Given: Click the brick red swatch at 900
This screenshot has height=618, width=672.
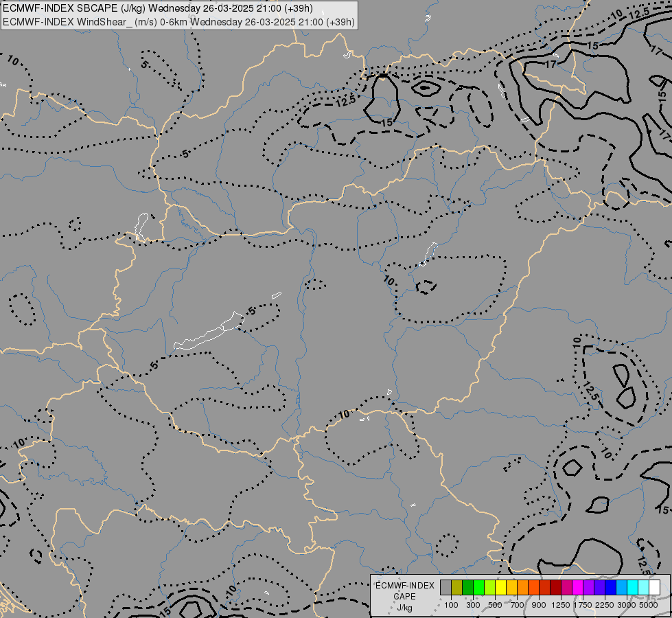Looking at the screenshot, I should tap(545, 588).
